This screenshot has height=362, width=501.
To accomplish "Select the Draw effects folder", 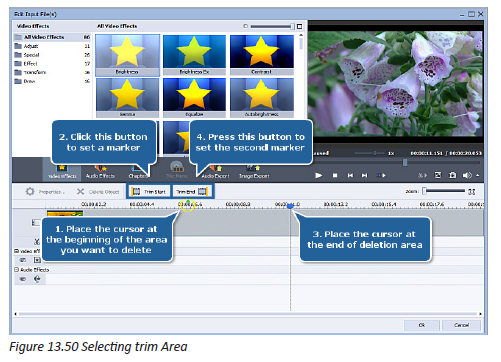I will point(52,81).
